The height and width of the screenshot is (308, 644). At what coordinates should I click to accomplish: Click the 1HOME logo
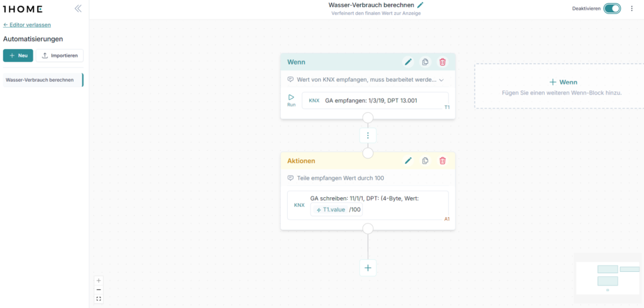pos(23,8)
